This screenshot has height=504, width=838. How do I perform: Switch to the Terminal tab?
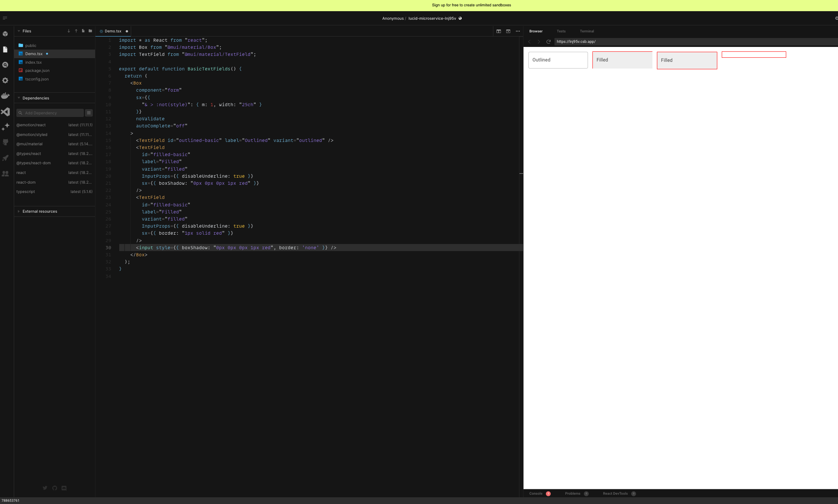click(x=586, y=31)
